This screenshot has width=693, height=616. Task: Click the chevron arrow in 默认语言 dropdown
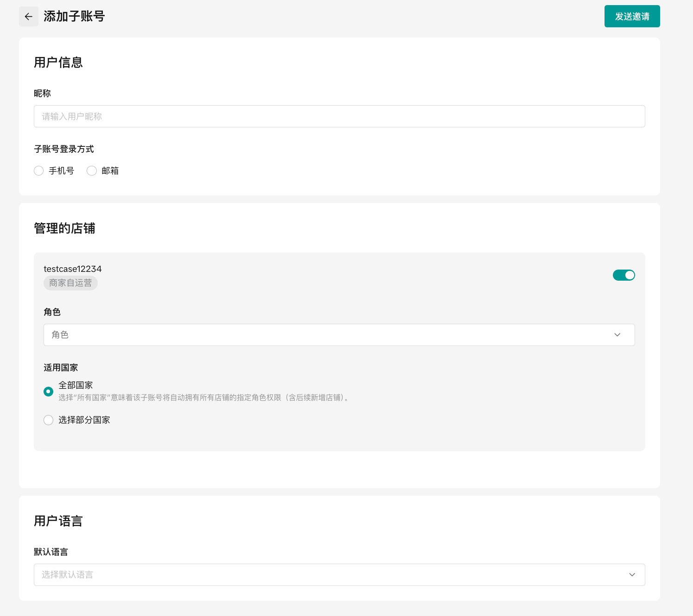(x=632, y=575)
